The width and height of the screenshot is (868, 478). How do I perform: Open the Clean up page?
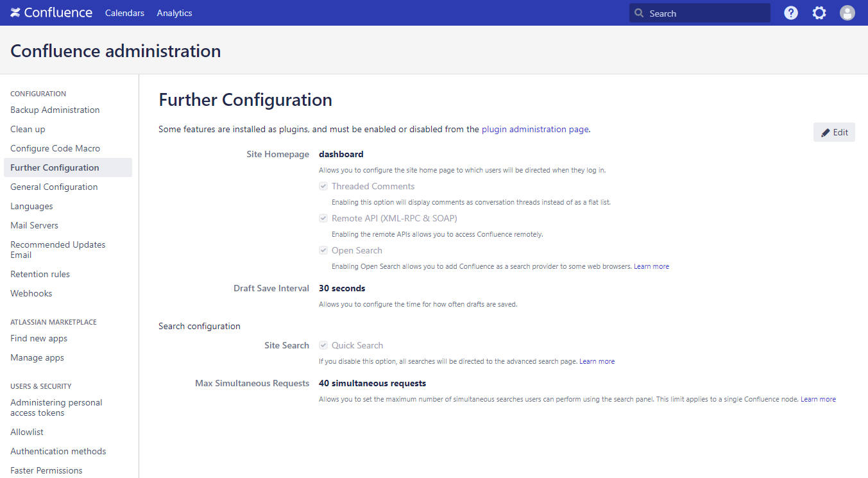tap(28, 129)
